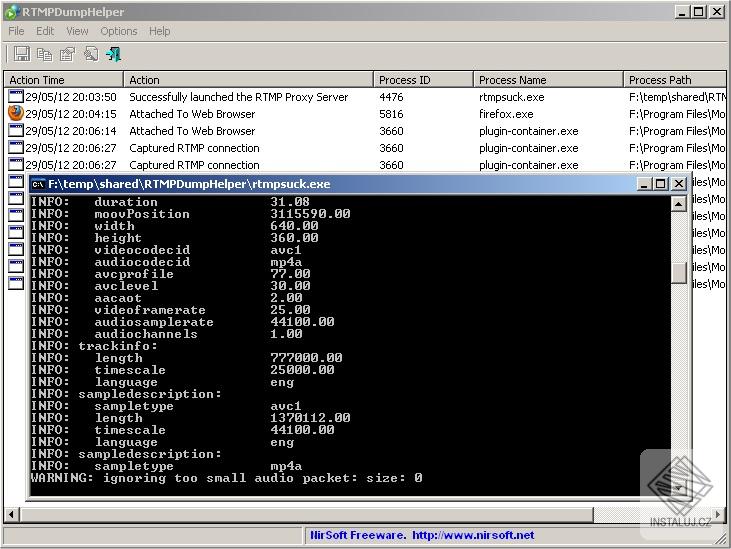Open the Edit menu
The height and width of the screenshot is (549, 731).
pos(45,31)
